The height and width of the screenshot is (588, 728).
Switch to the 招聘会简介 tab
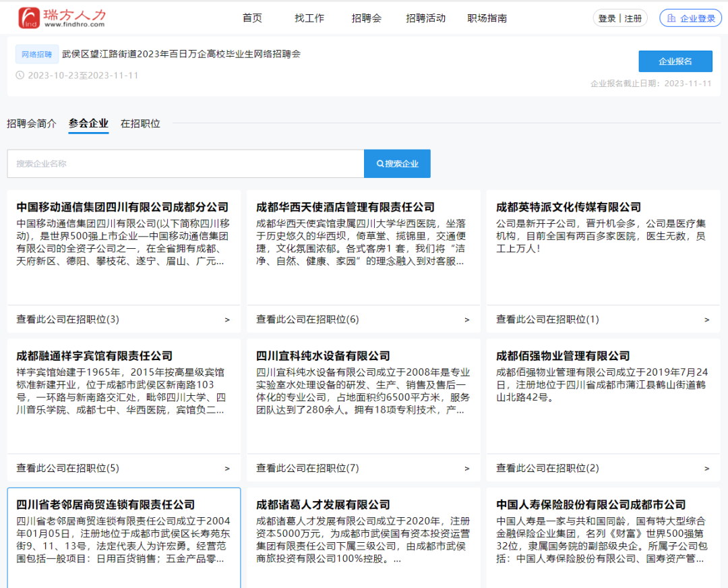pos(31,123)
